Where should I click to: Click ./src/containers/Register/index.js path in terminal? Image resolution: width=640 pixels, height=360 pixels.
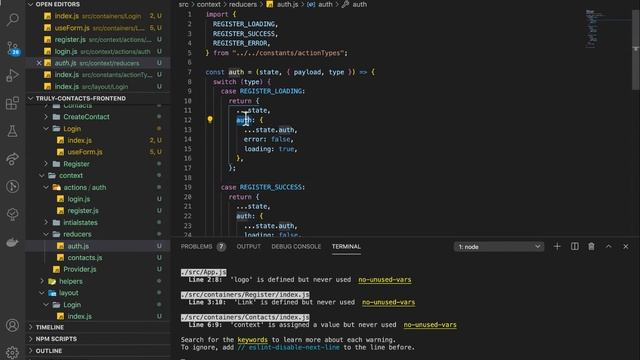click(x=245, y=294)
